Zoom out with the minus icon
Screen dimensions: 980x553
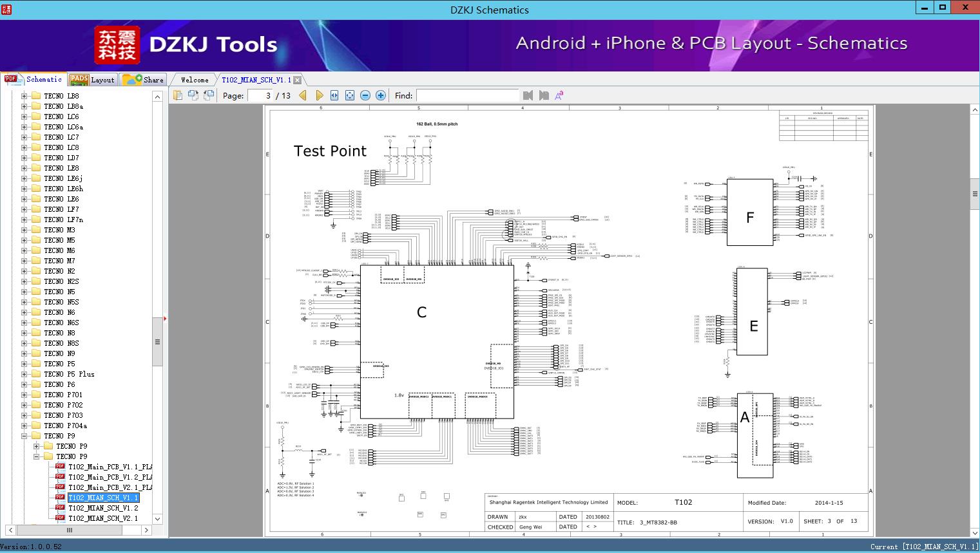[365, 95]
